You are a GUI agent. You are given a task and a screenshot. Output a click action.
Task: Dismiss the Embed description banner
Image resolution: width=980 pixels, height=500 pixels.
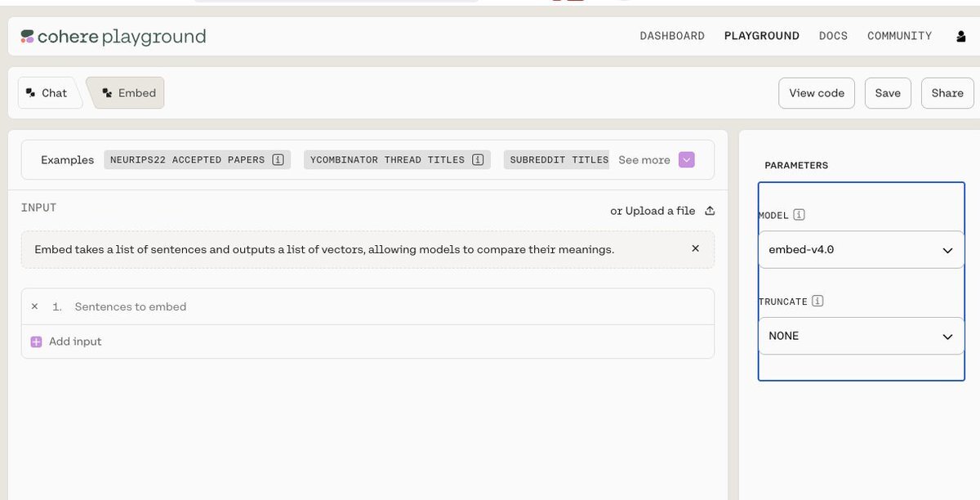[695, 248]
